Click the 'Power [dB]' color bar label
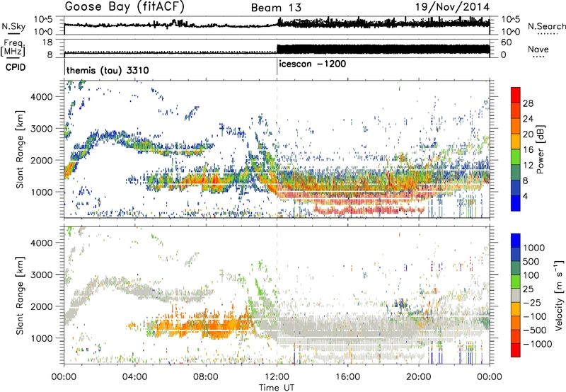The image size is (566, 392). click(x=540, y=149)
